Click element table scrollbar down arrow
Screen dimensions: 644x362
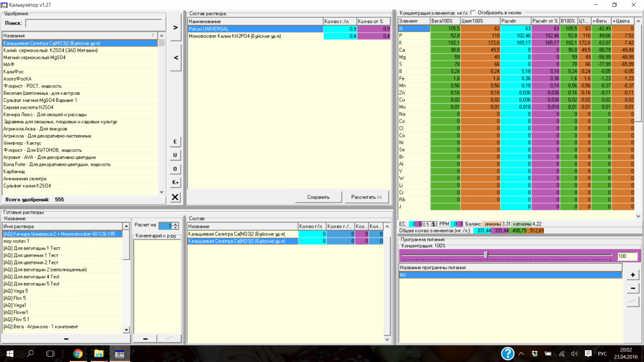click(639, 216)
